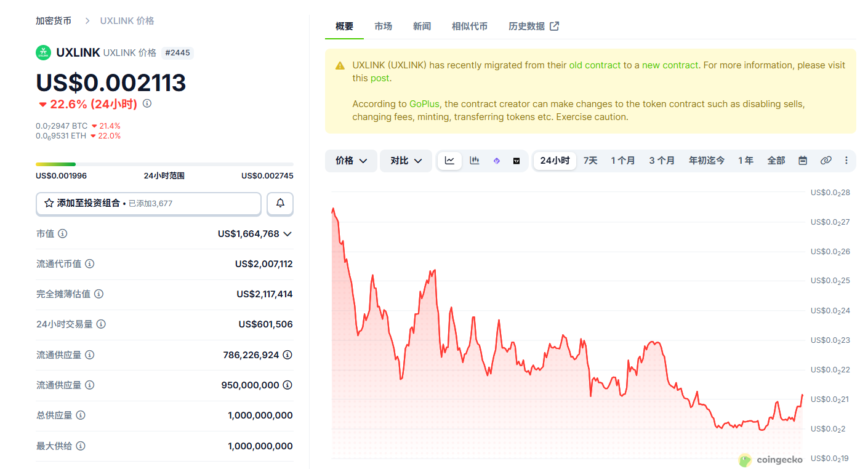Switch to the 市场 tab
This screenshot has width=868, height=469.
click(383, 26)
